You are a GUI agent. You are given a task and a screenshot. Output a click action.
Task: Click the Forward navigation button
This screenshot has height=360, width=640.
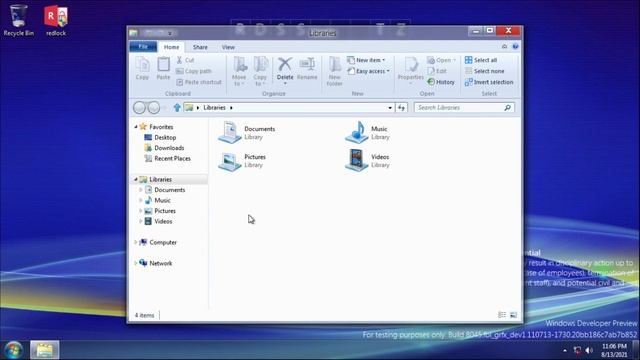tap(153, 108)
